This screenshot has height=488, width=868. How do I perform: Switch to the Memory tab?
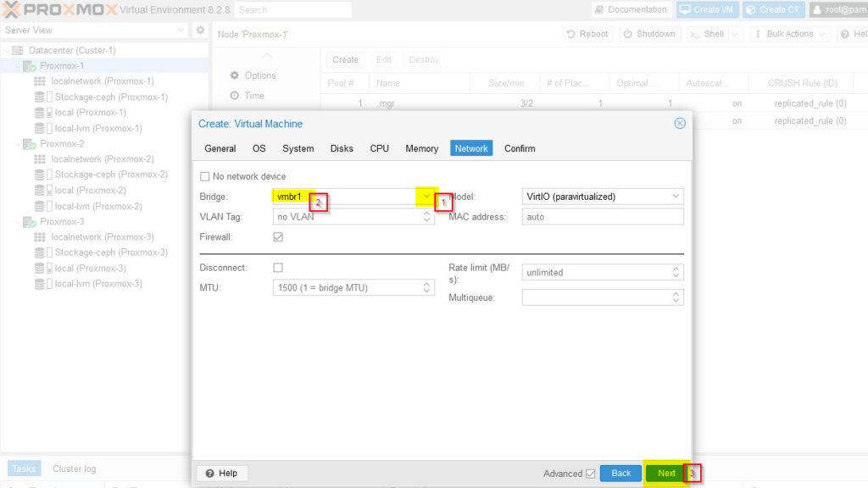click(x=421, y=148)
